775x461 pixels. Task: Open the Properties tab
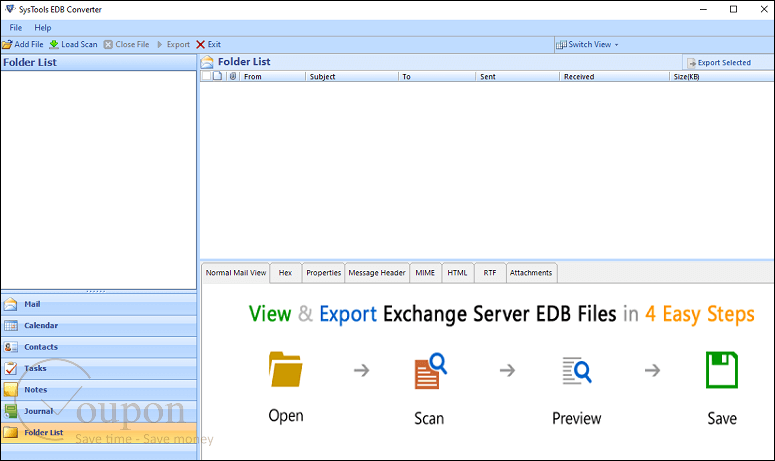coord(323,273)
